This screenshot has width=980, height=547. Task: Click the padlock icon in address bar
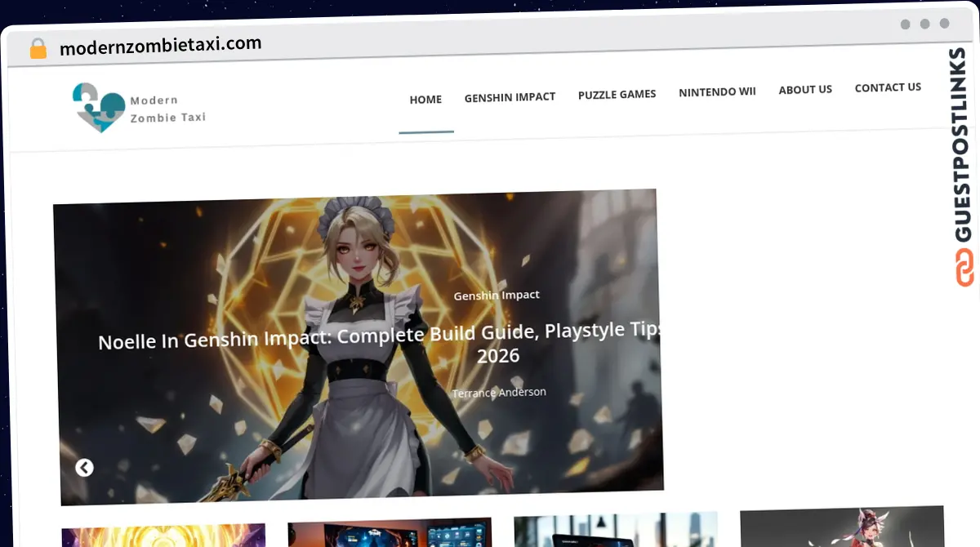38,49
